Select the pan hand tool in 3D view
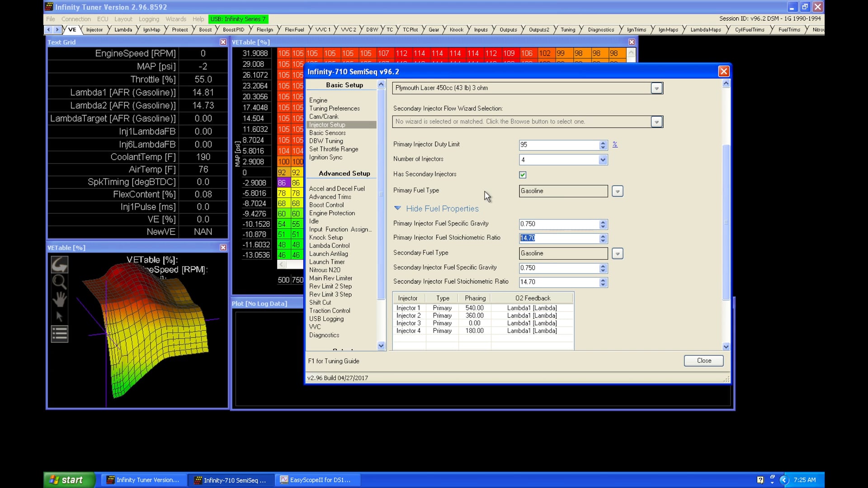 click(x=59, y=299)
